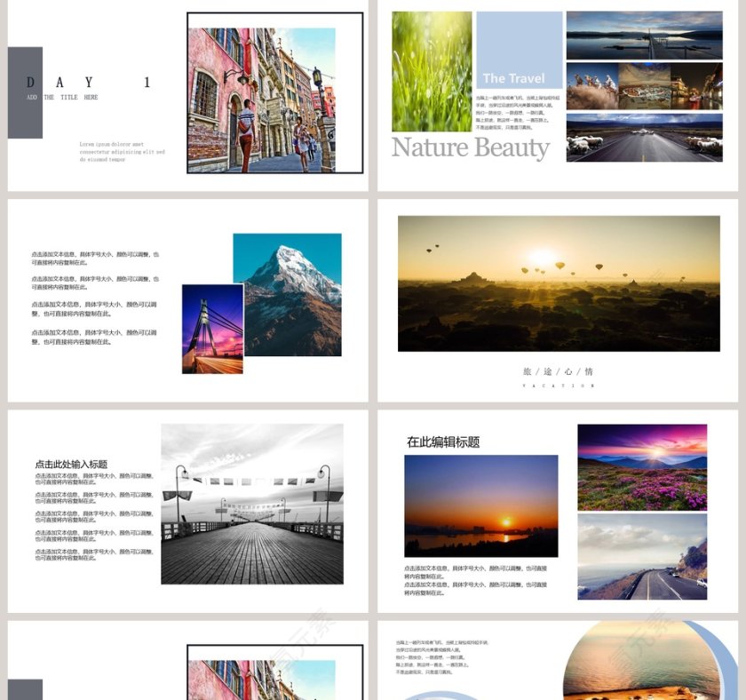This screenshot has width=746, height=700.
Task: Click the DAY 1 title text
Action: (x=88, y=83)
